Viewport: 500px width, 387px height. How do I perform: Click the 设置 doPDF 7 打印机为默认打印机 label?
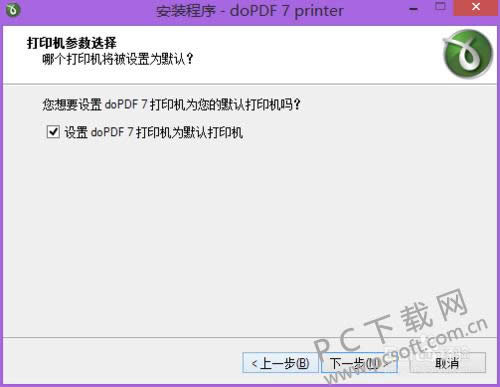153,132
